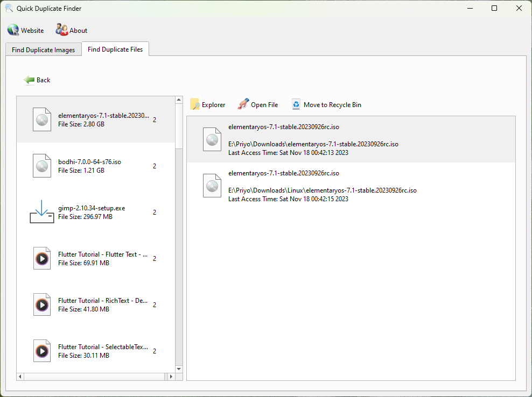The width and height of the screenshot is (532, 397).
Task: Click the Open File label
Action: [x=264, y=105]
